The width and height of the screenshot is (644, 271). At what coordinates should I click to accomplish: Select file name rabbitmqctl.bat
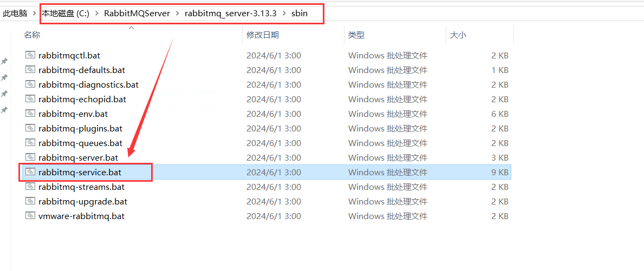point(69,55)
